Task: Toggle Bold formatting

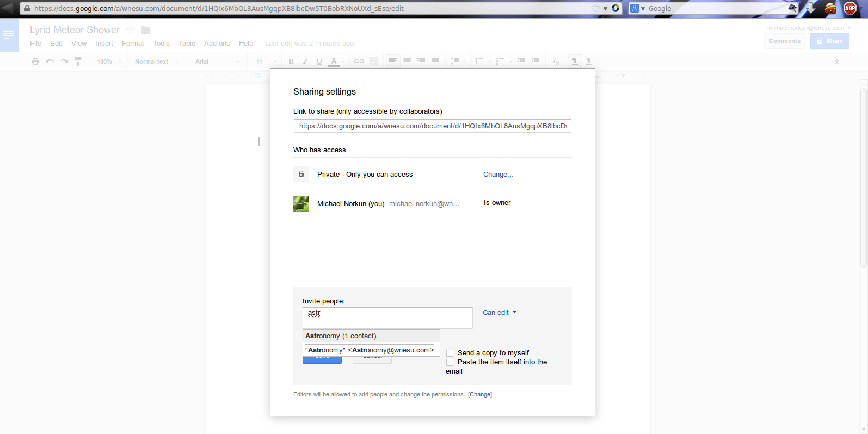Action: (x=291, y=61)
